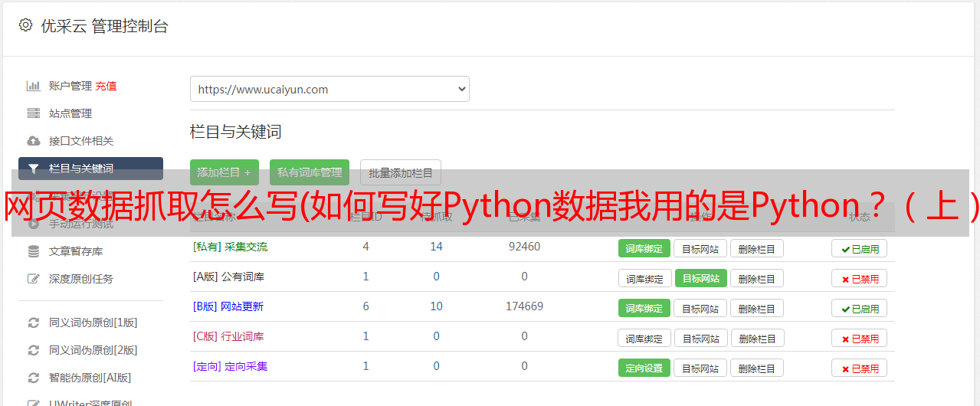The width and height of the screenshot is (980, 406).
Task: Toggle 已禁用 status for 行业词库
Action: click(x=860, y=338)
